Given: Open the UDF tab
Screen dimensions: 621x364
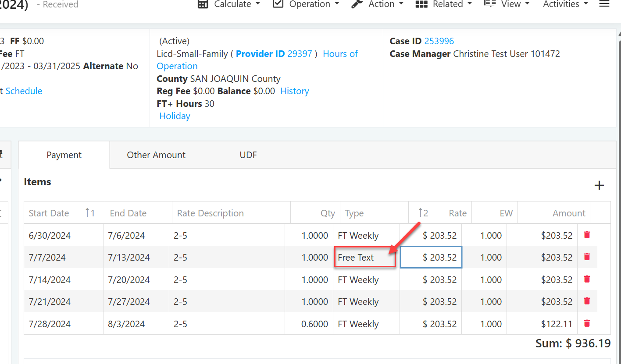Looking at the screenshot, I should (x=248, y=155).
